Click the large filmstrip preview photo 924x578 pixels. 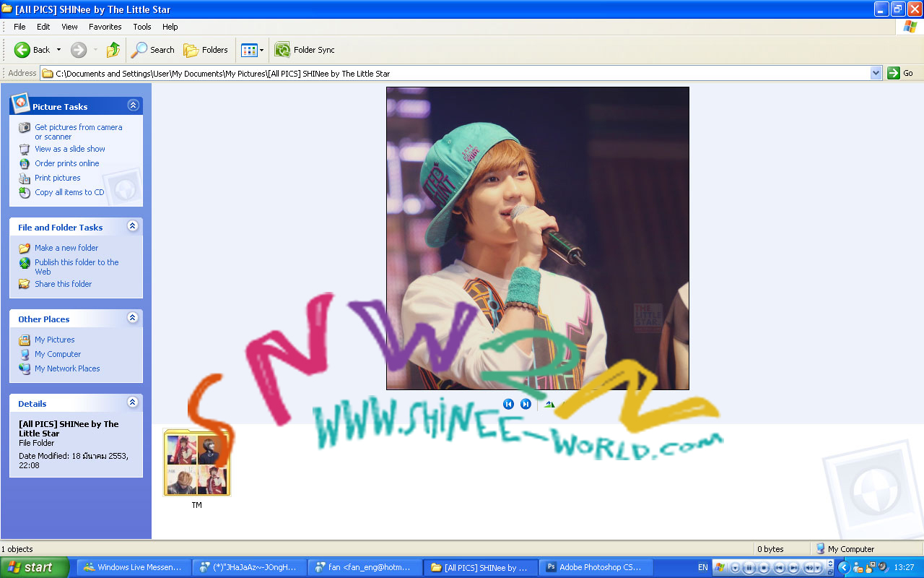click(x=538, y=238)
